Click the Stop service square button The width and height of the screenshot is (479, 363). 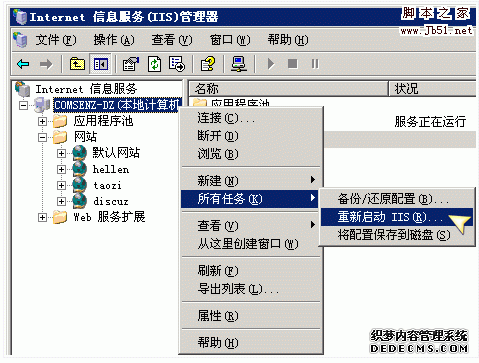point(293,63)
